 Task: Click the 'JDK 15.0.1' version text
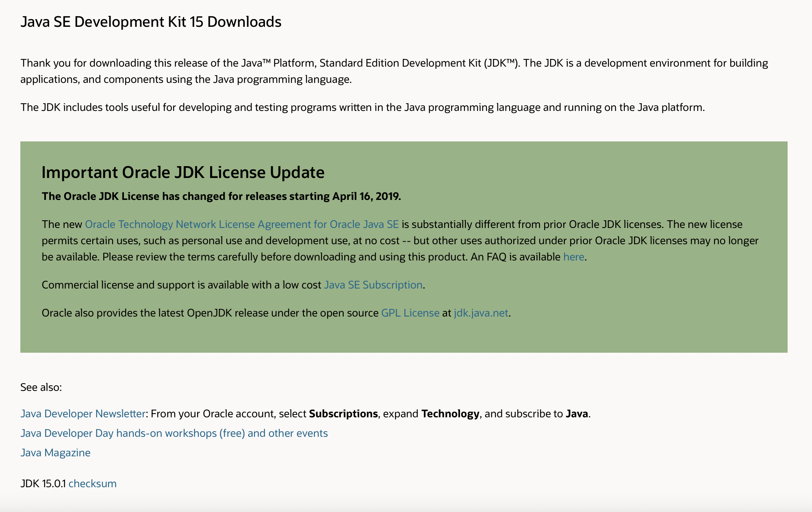[43, 484]
